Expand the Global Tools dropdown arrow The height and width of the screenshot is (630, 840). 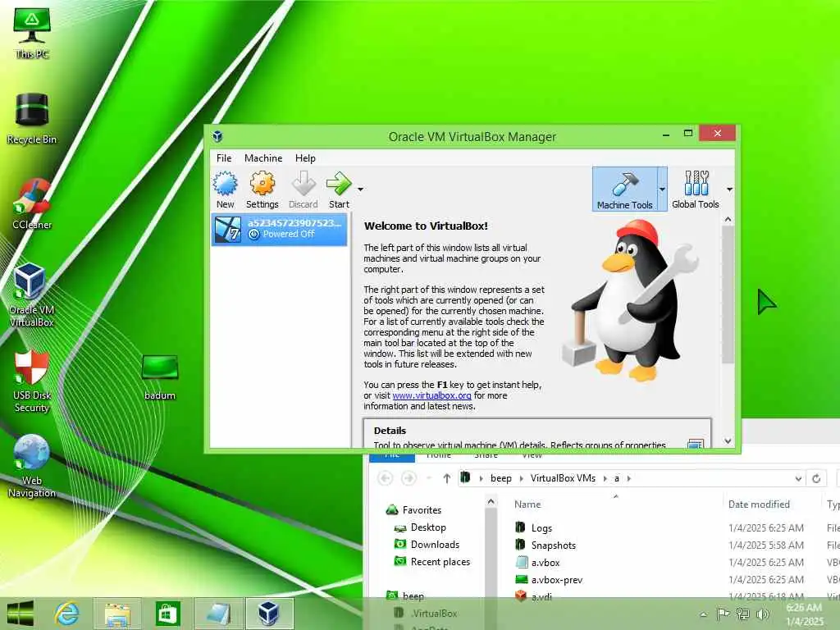click(x=729, y=189)
